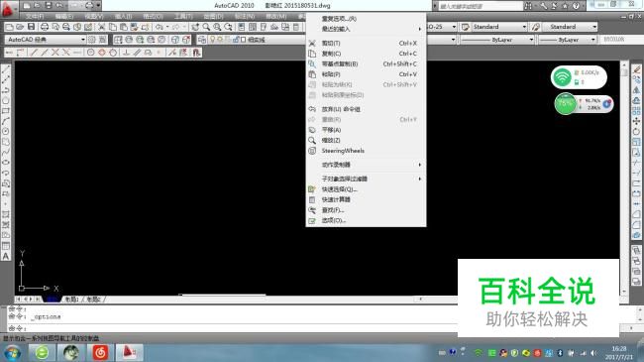Toggle the layer on/off lightbulb icon

pyautogui.click(x=212, y=40)
